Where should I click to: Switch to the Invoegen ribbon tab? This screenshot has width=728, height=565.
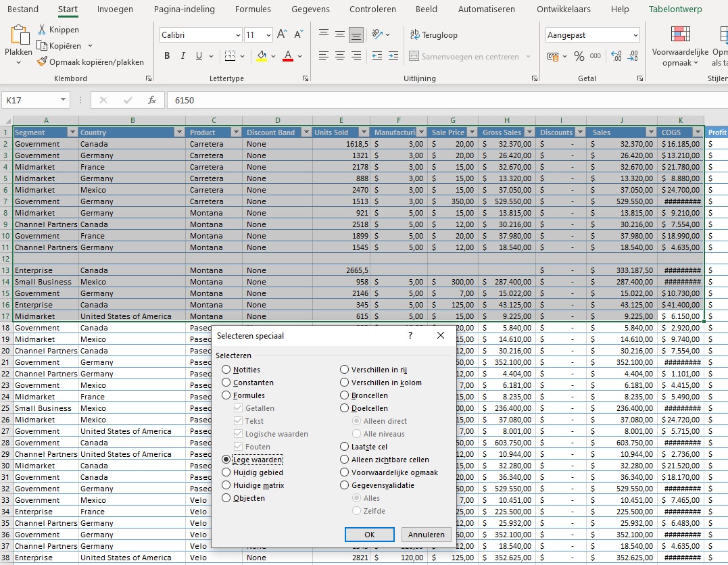(x=114, y=9)
